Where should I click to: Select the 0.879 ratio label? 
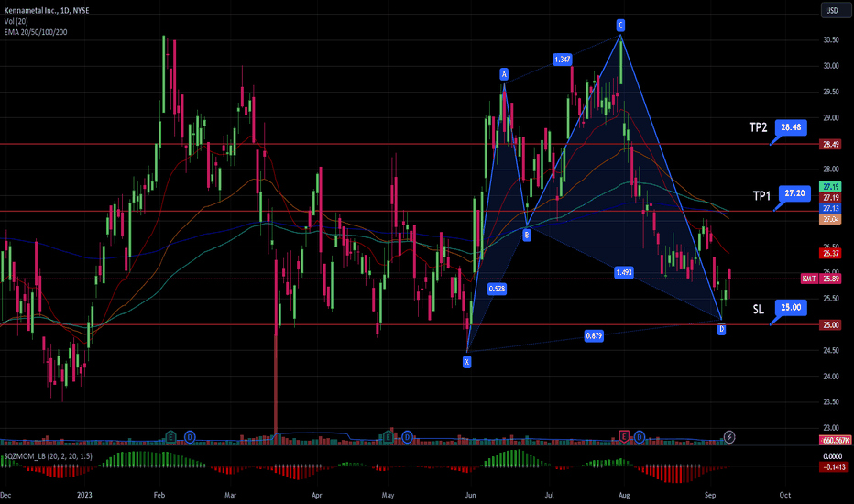(x=594, y=335)
